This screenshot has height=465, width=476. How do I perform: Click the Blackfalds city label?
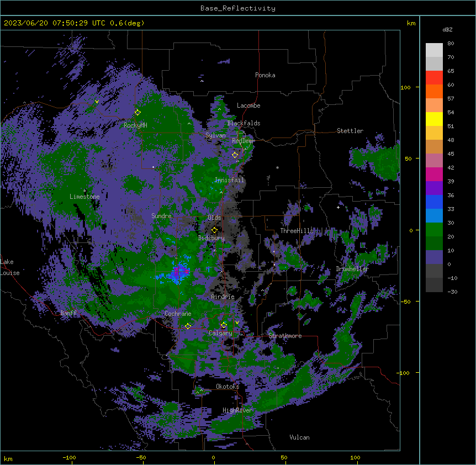click(x=244, y=123)
